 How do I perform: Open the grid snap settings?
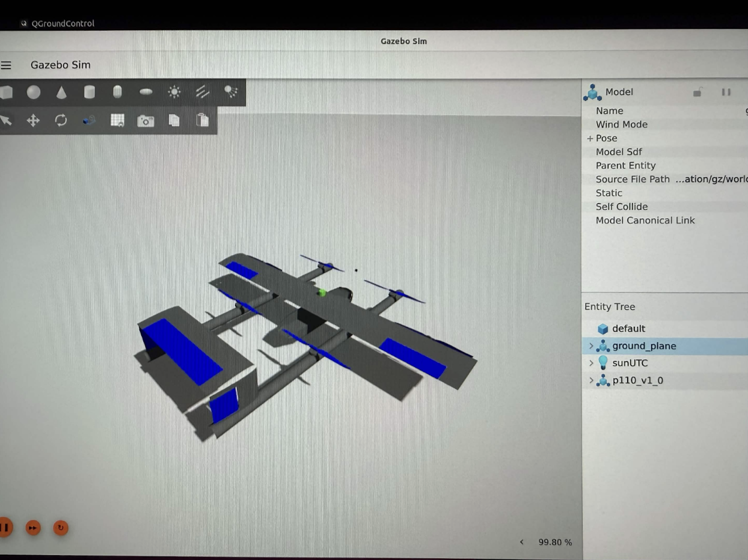pyautogui.click(x=117, y=120)
